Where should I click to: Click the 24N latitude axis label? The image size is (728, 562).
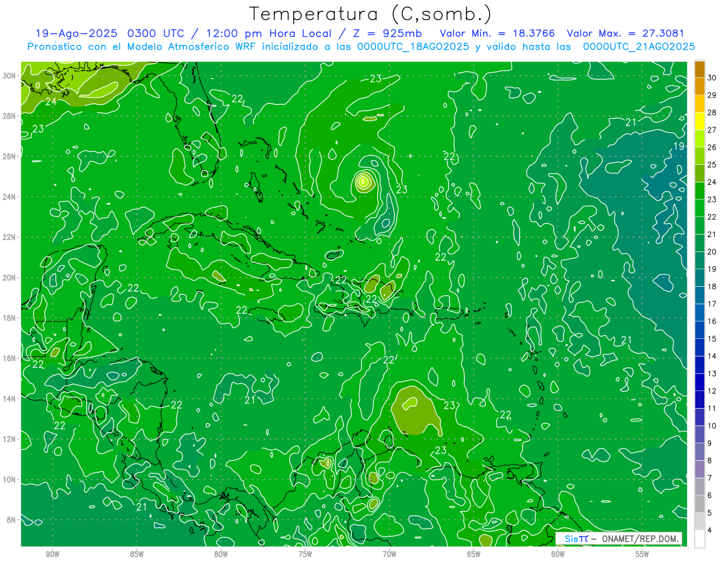click(x=9, y=196)
